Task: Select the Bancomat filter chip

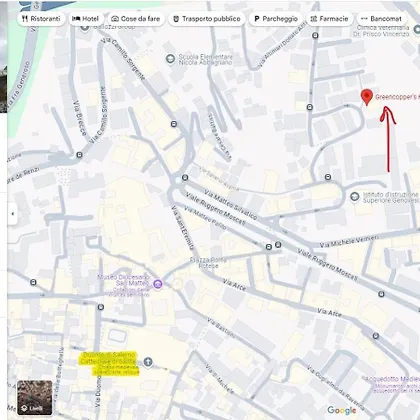Action: 382,19
